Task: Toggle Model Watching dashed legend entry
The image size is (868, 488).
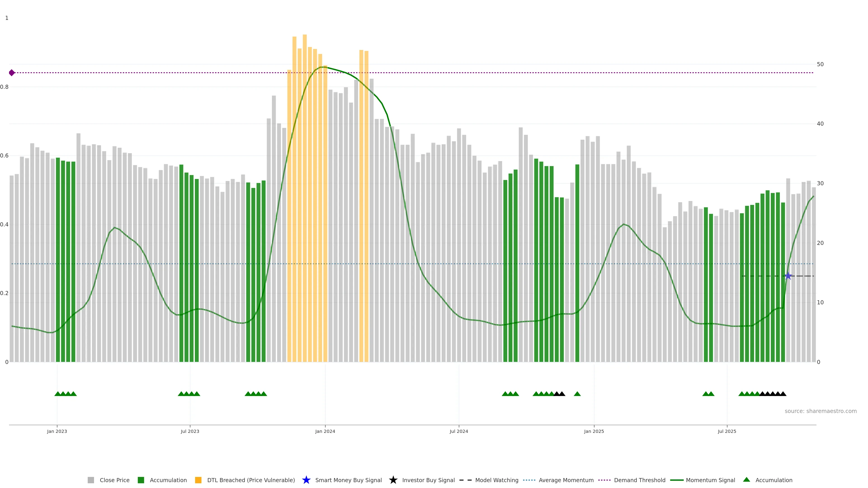Action: pyautogui.click(x=496, y=480)
